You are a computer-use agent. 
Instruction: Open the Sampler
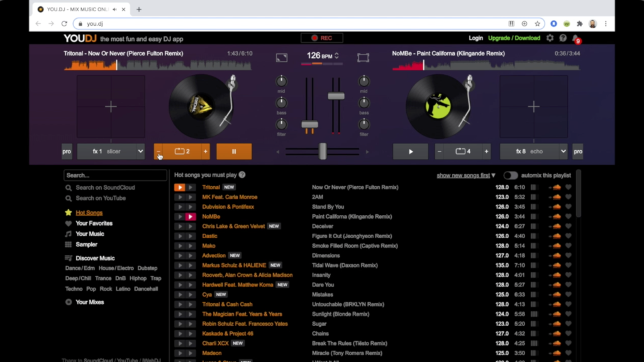point(86,244)
